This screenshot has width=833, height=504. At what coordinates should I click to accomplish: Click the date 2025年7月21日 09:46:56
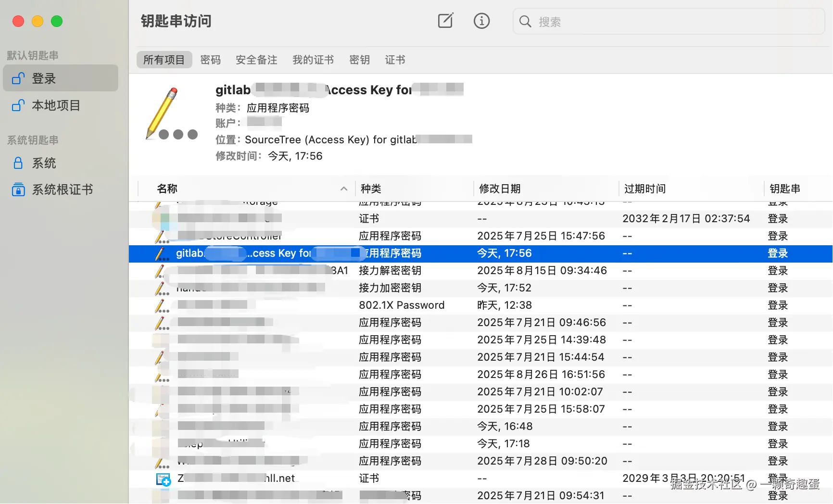pos(542,323)
